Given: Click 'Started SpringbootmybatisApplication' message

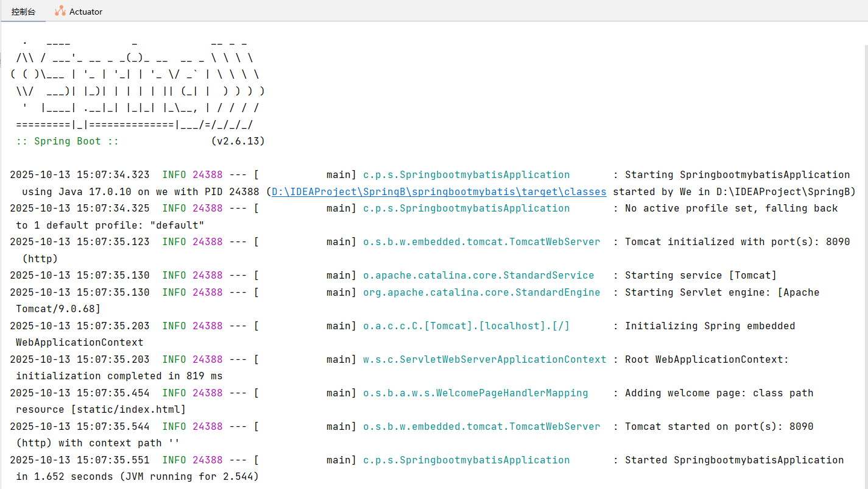Looking at the screenshot, I should click(735, 460).
